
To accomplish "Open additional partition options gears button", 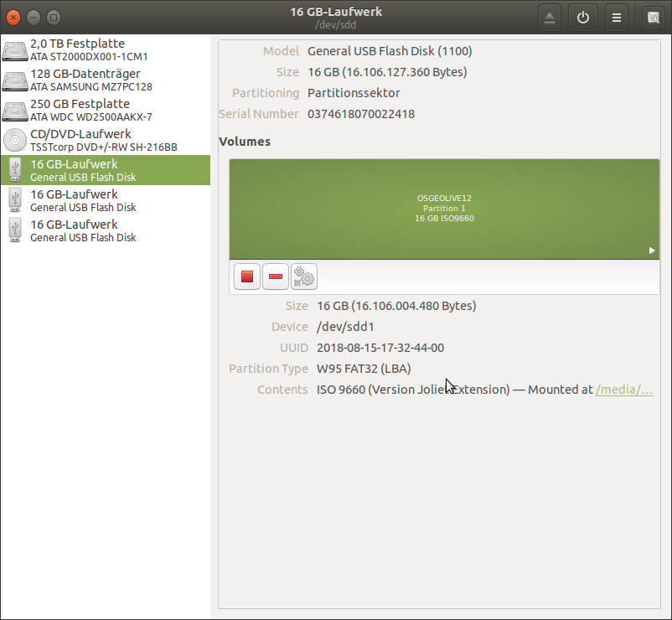I will [x=304, y=276].
